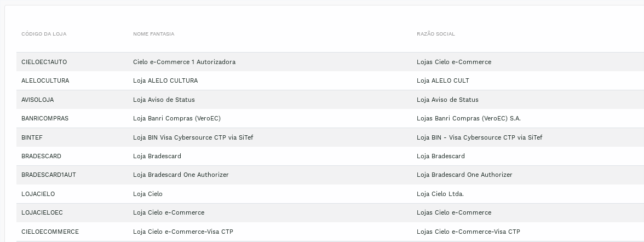Select Lojas Cielo e-Commerce-Visa CTP cell

click(x=469, y=232)
